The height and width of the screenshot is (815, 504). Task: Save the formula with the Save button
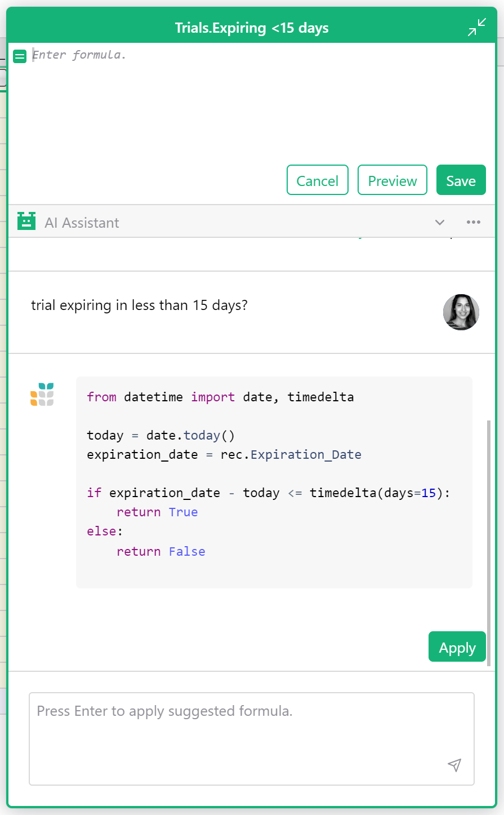461,180
